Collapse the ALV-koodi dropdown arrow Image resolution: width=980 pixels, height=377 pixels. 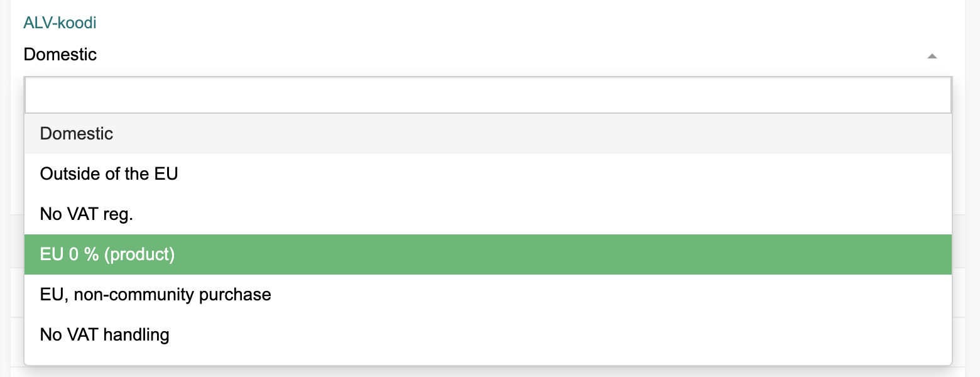click(x=932, y=56)
